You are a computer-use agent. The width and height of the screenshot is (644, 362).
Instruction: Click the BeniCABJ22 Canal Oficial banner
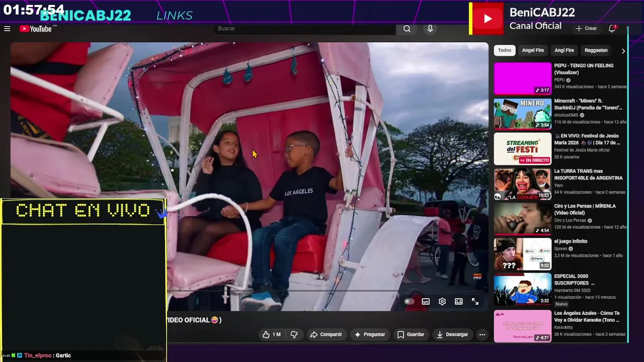click(x=548, y=19)
